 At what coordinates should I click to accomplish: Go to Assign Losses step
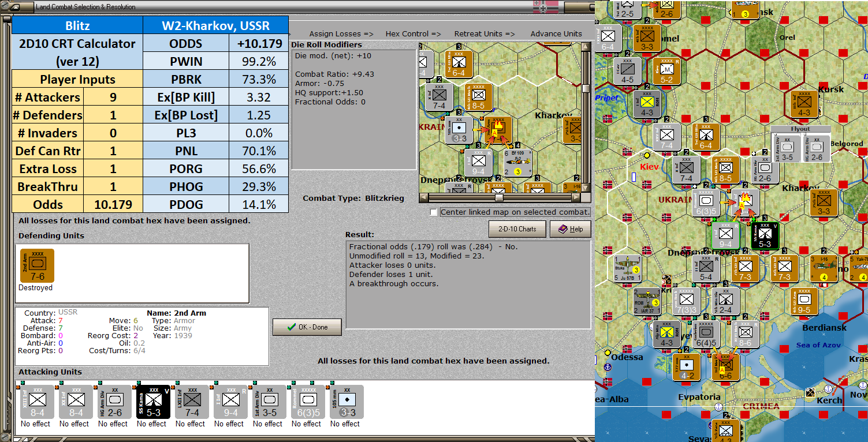tap(341, 34)
